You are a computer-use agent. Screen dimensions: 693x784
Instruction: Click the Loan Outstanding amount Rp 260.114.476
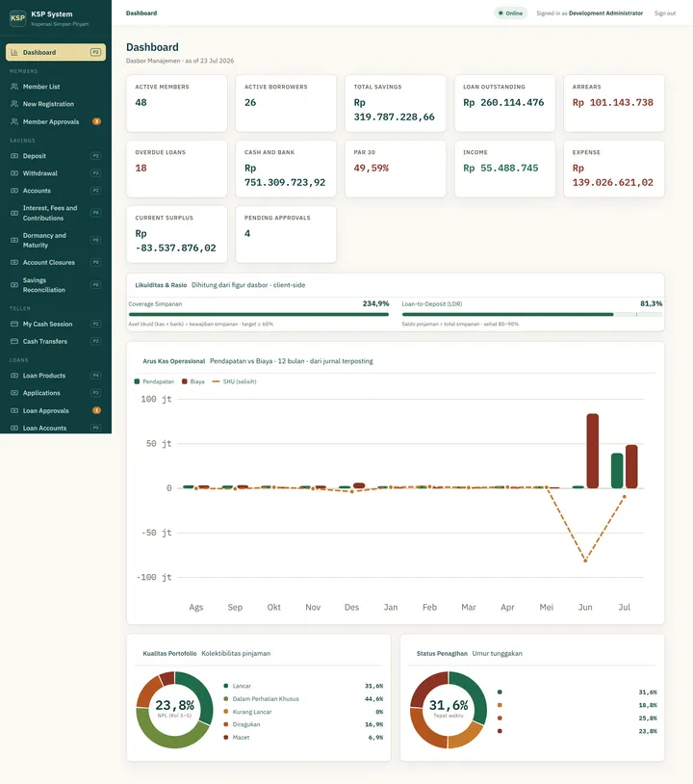click(x=503, y=102)
